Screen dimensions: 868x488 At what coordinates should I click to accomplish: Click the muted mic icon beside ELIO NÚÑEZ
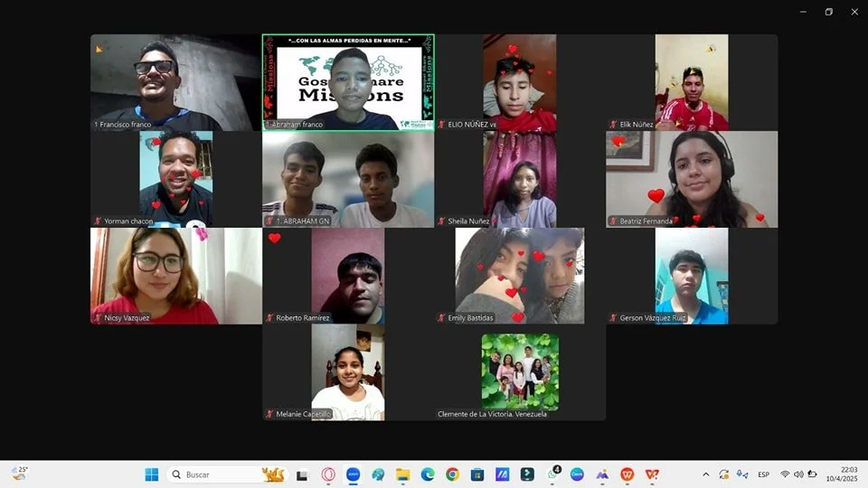(x=442, y=125)
